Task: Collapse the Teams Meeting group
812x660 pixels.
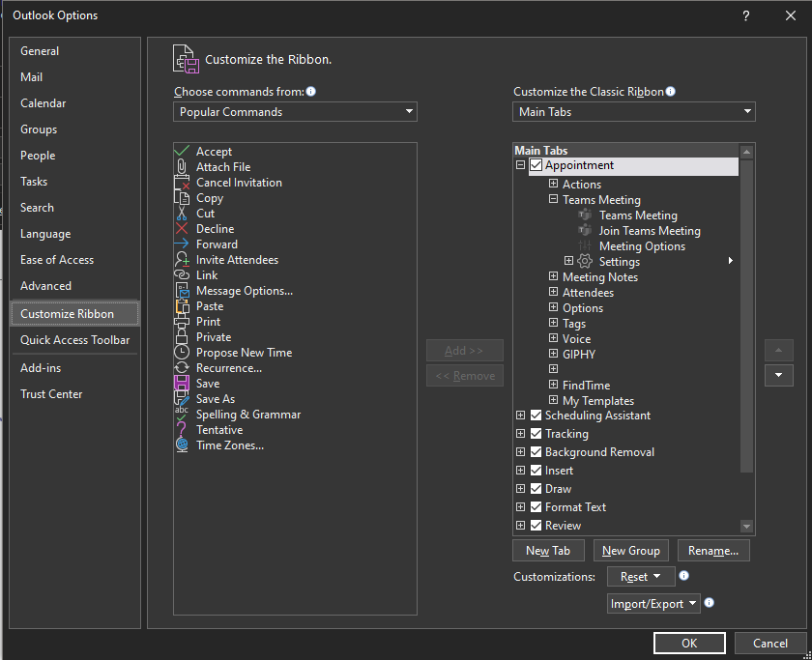Action: click(554, 199)
